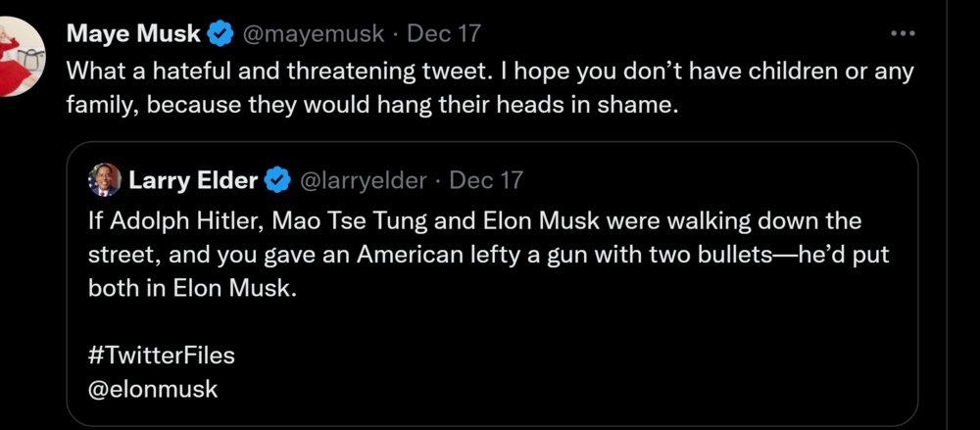Viewport: 980px width, 430px height.
Task: Click Larry Elder's blue verified badge
Action: click(278, 180)
